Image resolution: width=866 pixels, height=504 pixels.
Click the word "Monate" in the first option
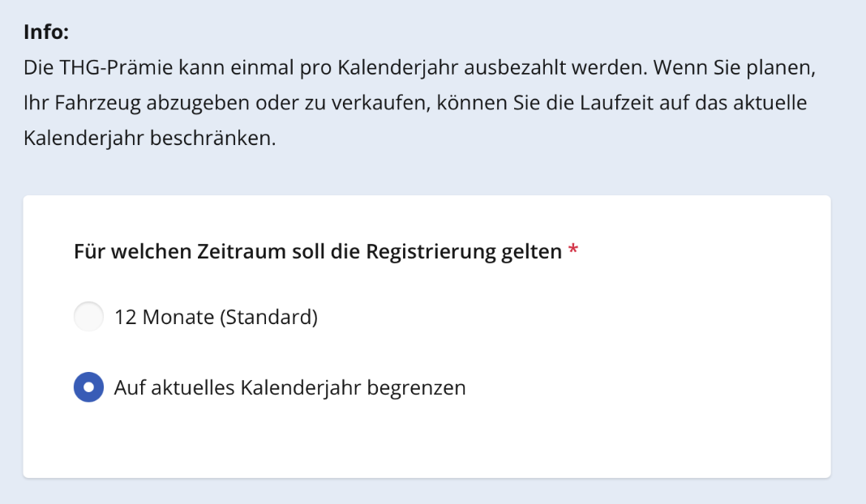(178, 317)
